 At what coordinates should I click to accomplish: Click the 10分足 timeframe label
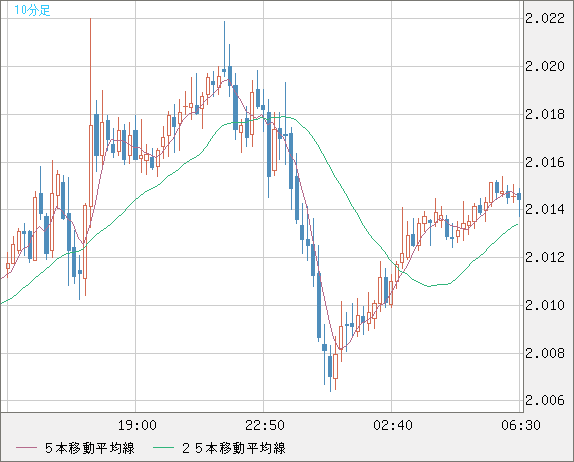click(x=32, y=10)
